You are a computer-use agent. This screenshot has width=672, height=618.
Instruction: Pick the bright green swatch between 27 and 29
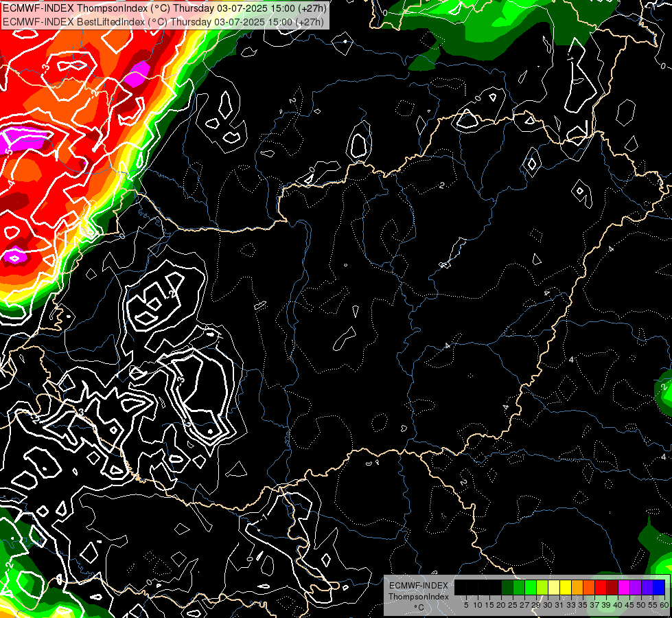click(x=531, y=588)
